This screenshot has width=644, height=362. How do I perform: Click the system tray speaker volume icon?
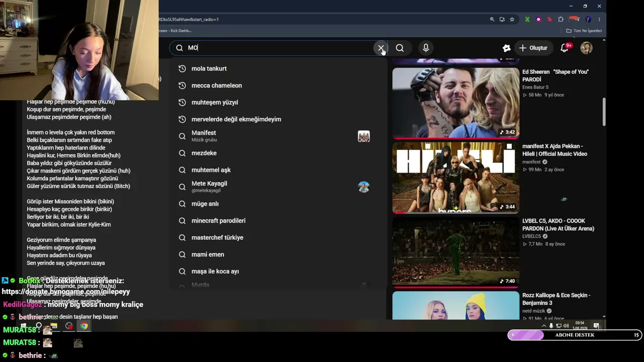tap(566, 325)
